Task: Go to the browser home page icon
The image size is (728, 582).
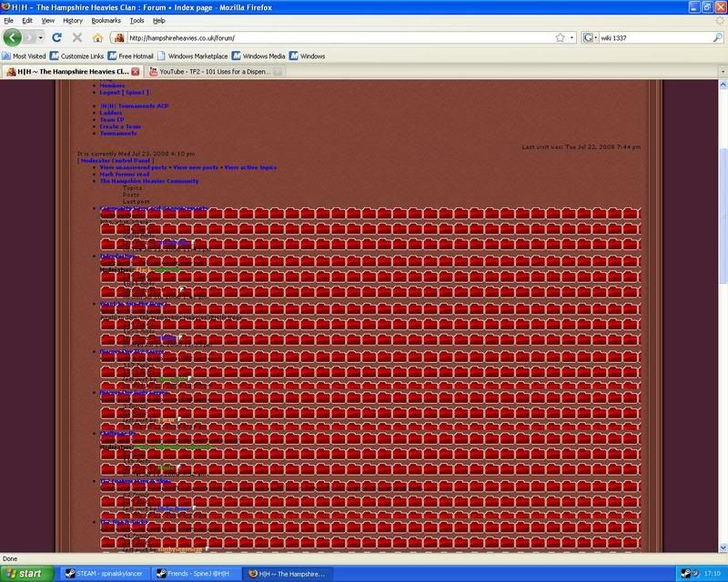Action: click(97, 38)
